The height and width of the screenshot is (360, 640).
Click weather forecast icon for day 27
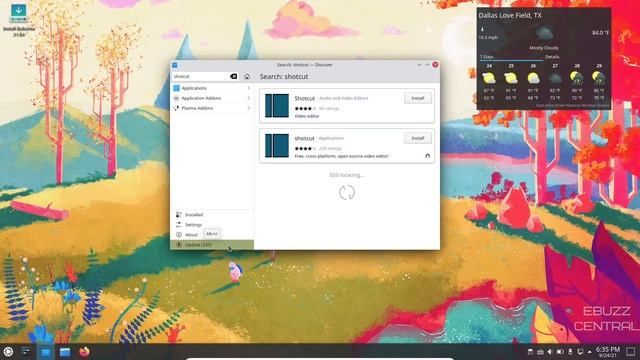click(x=555, y=78)
